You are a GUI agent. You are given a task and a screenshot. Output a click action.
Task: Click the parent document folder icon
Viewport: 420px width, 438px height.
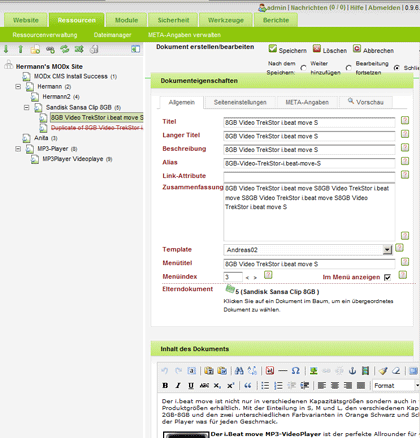(x=230, y=289)
